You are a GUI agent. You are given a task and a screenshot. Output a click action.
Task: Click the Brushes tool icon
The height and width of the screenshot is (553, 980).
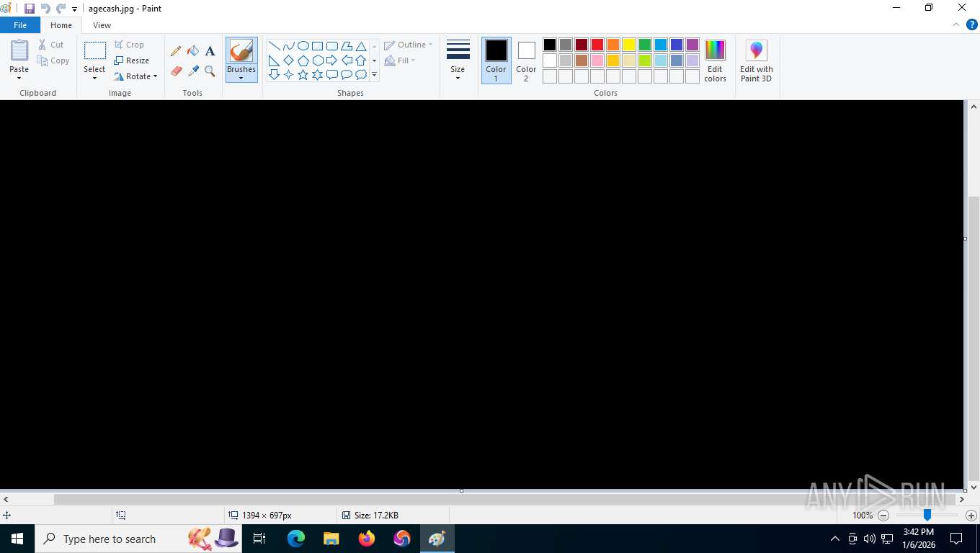(241, 51)
